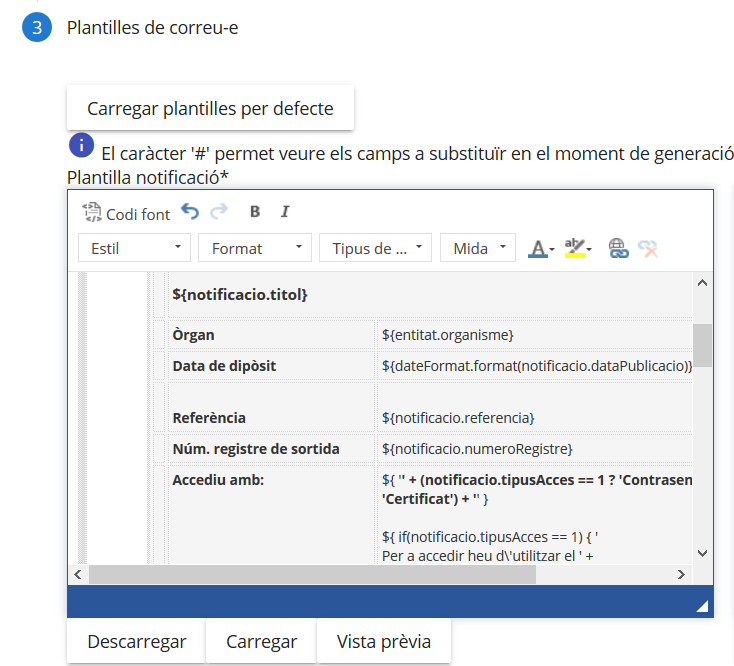Click the unlink icon
Viewport: 734px width, 666px height.
click(x=648, y=248)
